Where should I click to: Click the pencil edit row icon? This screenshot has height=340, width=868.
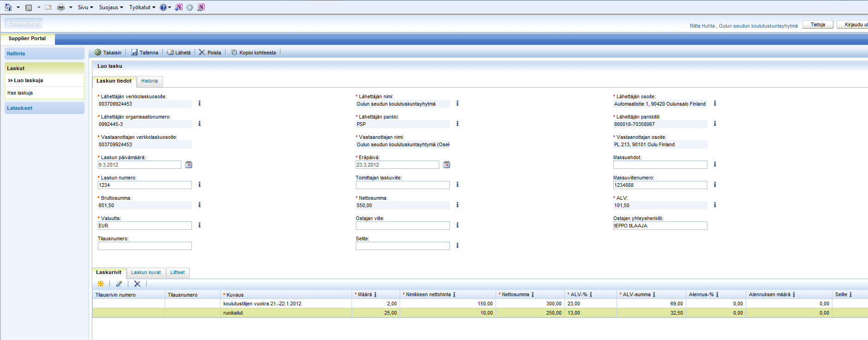119,284
